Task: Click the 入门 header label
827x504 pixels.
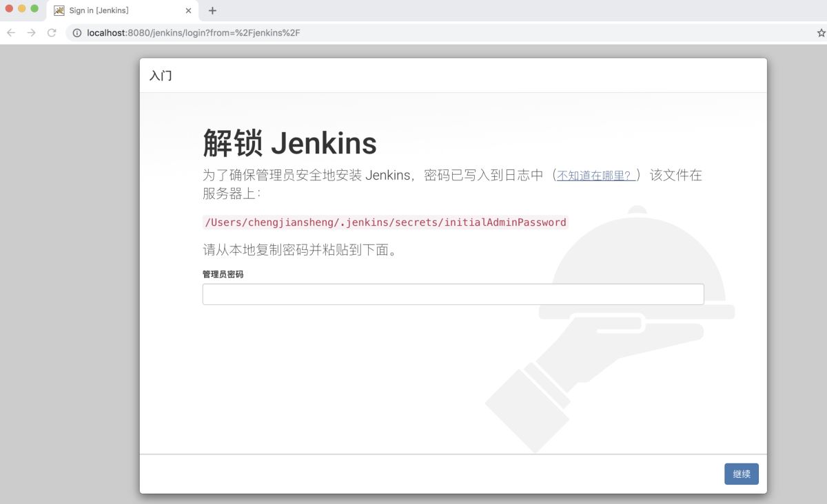Action: (x=162, y=75)
